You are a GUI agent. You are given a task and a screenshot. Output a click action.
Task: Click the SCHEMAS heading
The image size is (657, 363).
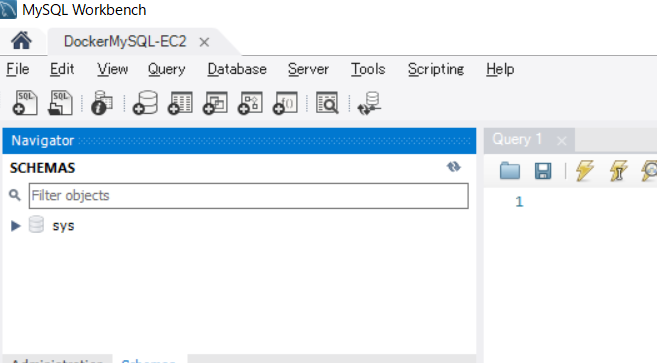tap(42, 168)
